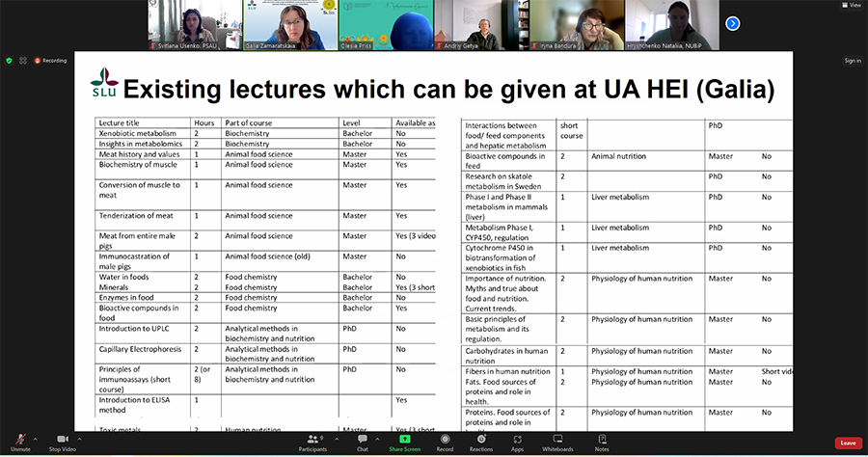Click the Recording indicator

50,61
